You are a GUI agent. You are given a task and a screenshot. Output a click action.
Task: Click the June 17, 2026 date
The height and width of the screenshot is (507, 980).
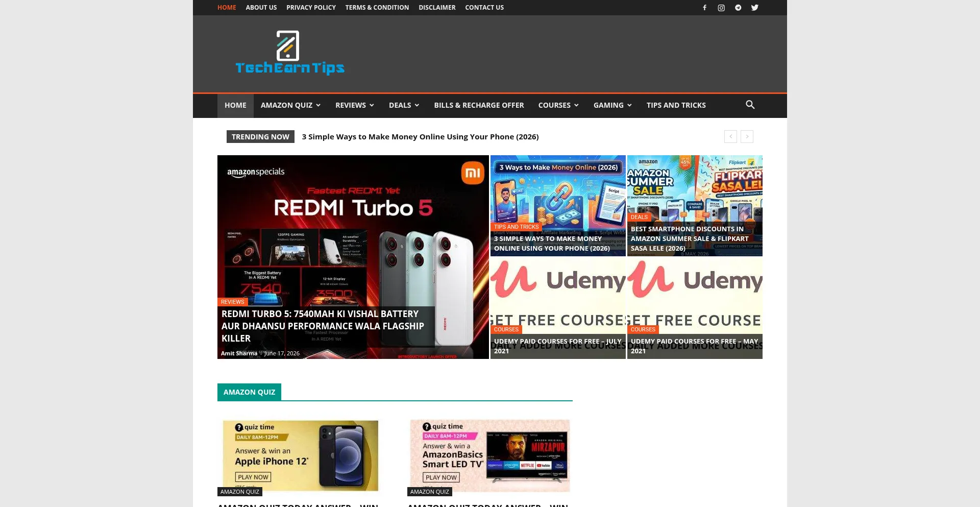[282, 353]
